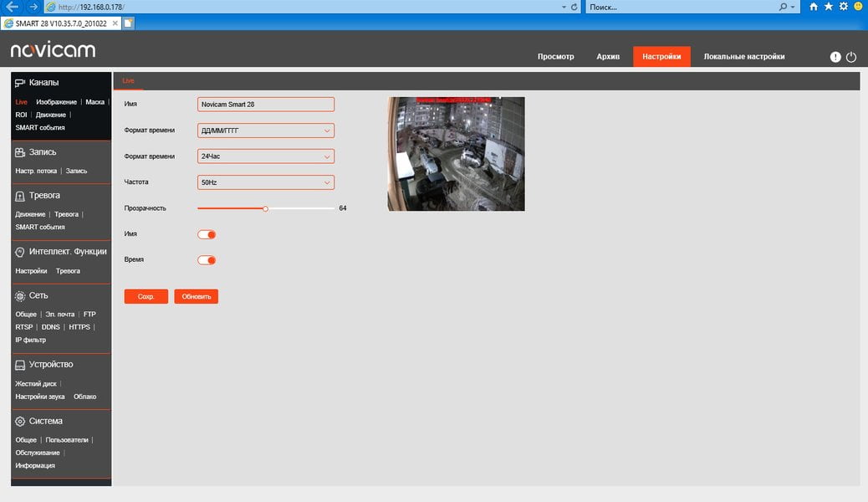Click the browser favorites star icon
This screenshot has width=868, height=502.
828,7
